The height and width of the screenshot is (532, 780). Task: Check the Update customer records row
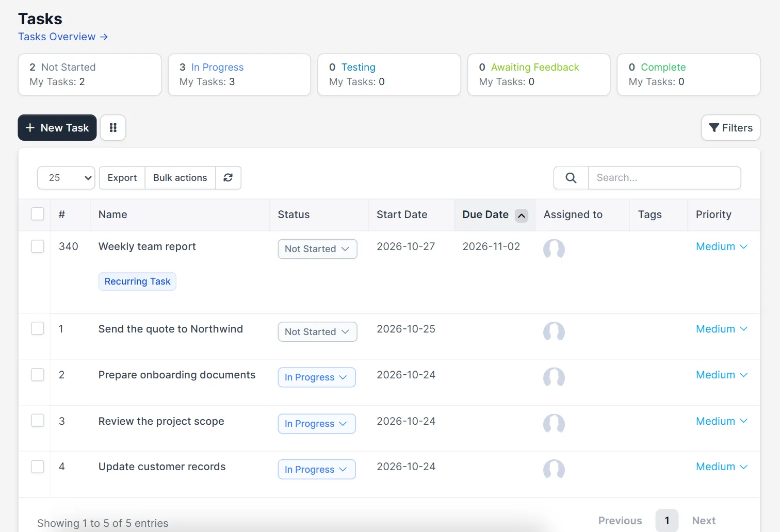click(38, 467)
